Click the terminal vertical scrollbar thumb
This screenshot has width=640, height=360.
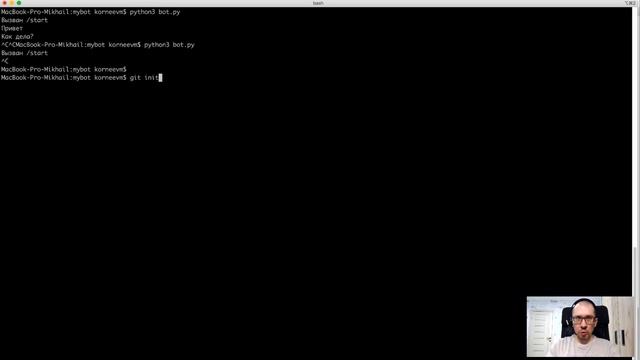(635, 303)
